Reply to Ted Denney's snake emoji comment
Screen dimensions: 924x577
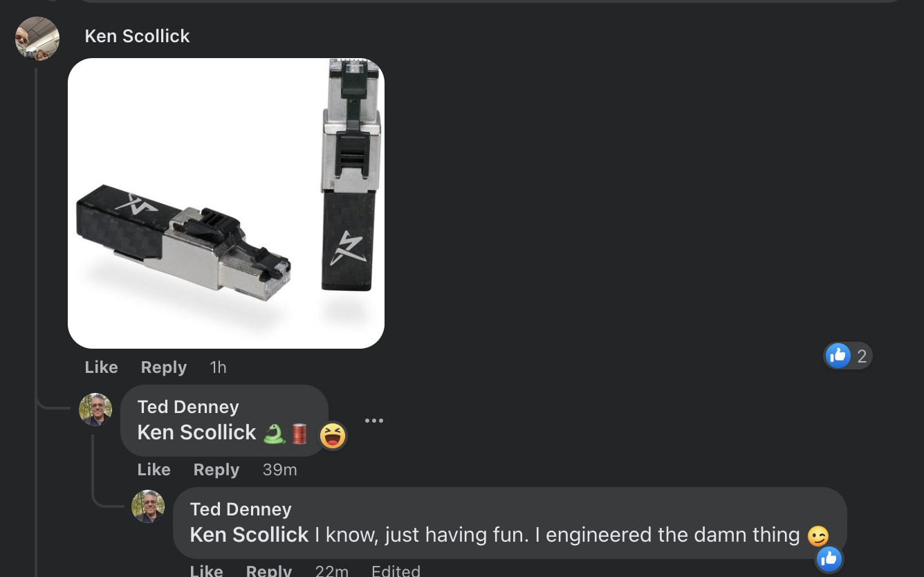tap(216, 470)
